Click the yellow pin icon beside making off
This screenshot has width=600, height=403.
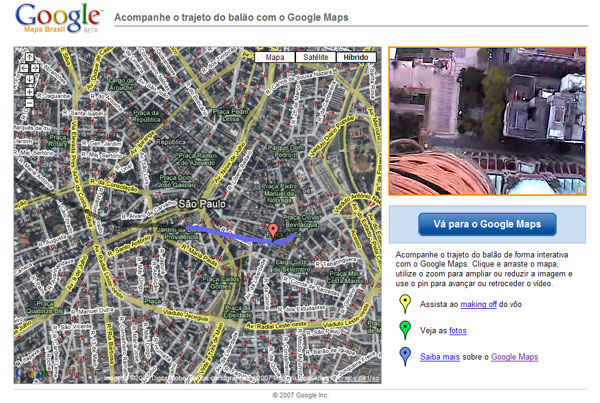[404, 304]
